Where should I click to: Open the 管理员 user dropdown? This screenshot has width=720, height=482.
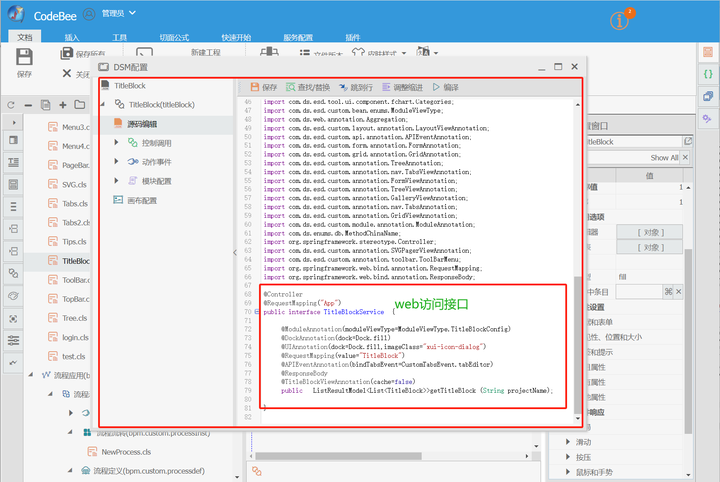(119, 13)
